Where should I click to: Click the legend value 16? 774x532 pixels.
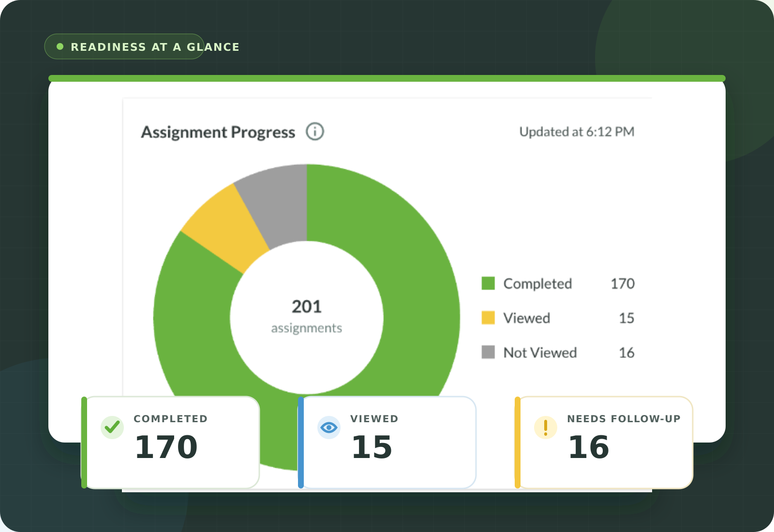tap(626, 353)
